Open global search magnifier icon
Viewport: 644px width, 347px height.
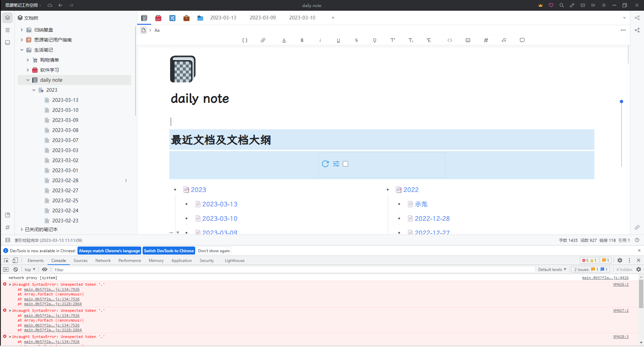(x=561, y=5)
